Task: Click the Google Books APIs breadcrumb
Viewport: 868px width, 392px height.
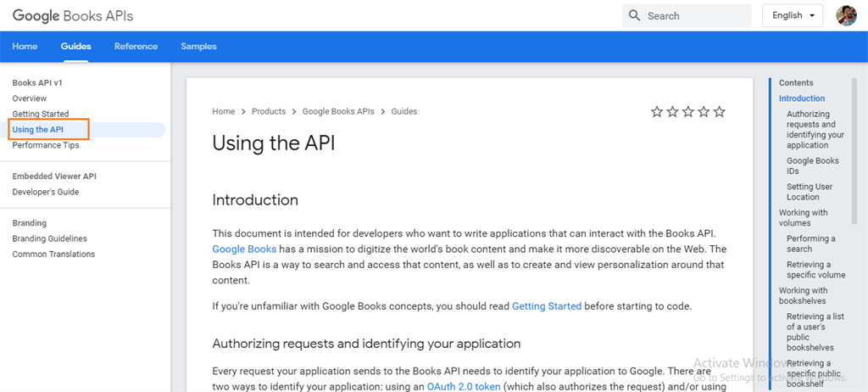Action: point(338,111)
